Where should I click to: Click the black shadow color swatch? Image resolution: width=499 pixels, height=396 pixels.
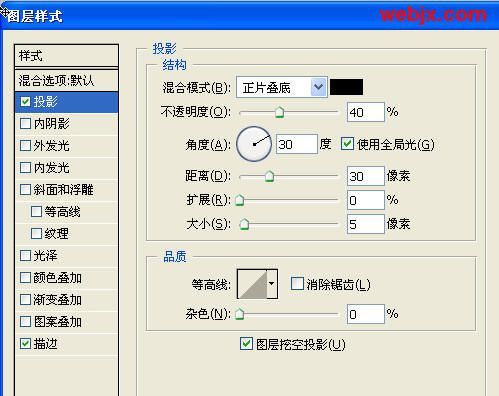pyautogui.click(x=347, y=87)
